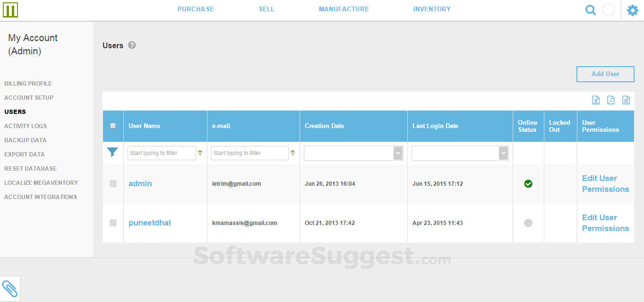Click last login Apr 23, 2015 11:43

click(438, 223)
